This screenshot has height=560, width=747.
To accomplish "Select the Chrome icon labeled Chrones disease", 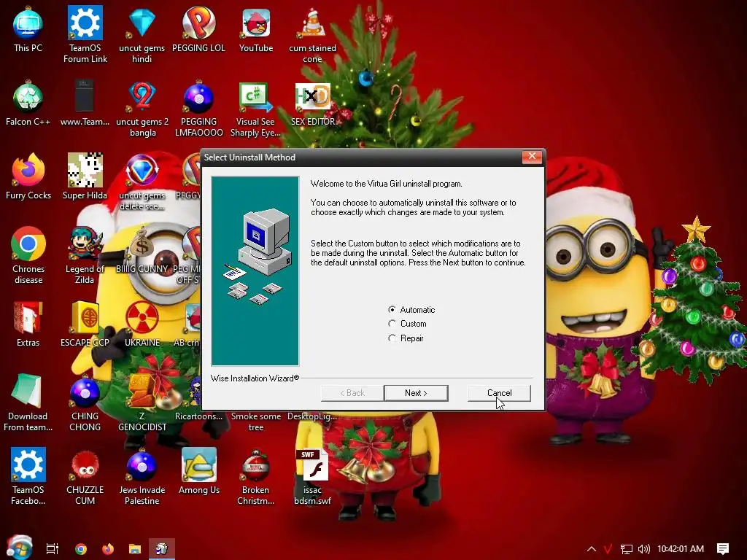I will coord(28,256).
